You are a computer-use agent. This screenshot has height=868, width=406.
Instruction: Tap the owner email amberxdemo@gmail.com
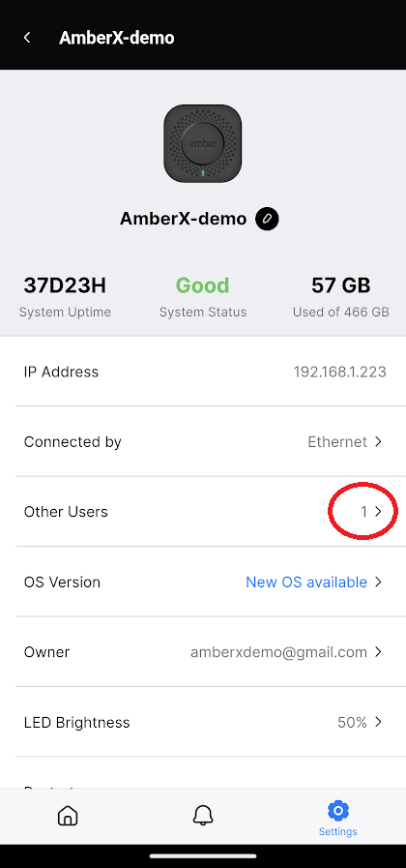click(278, 652)
